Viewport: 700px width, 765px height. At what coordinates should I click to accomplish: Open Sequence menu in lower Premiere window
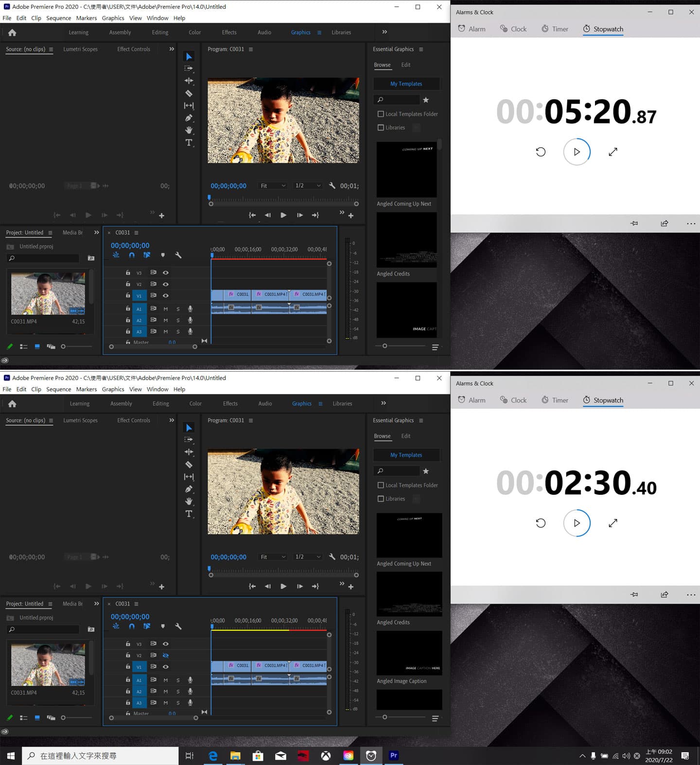(x=58, y=389)
